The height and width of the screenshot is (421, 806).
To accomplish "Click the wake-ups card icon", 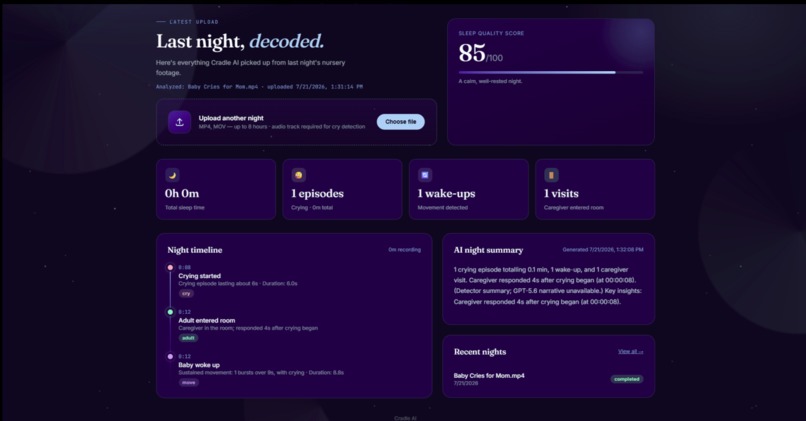I will tap(425, 175).
